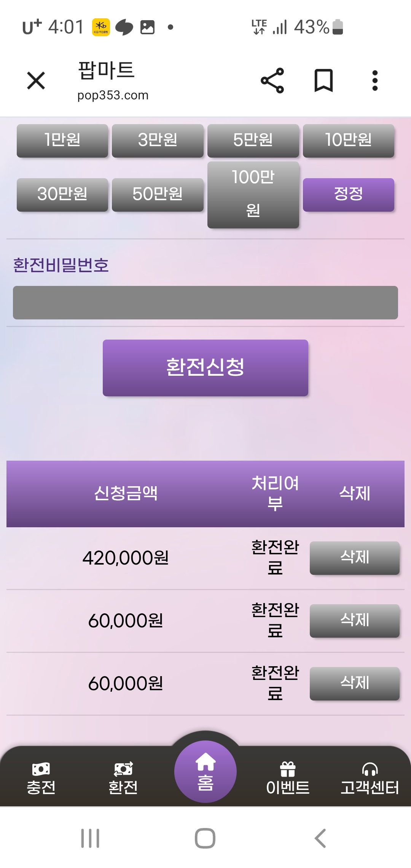Select the 1만원 amount button

[62, 140]
